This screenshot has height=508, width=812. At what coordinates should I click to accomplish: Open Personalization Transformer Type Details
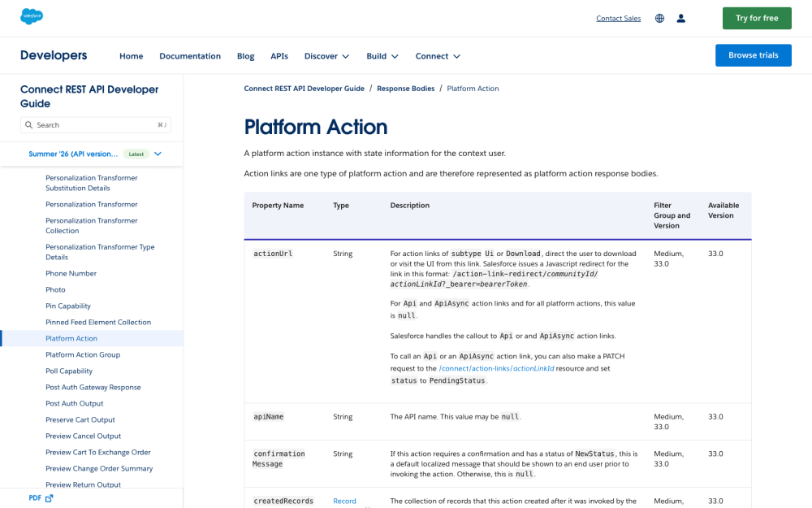(100, 252)
